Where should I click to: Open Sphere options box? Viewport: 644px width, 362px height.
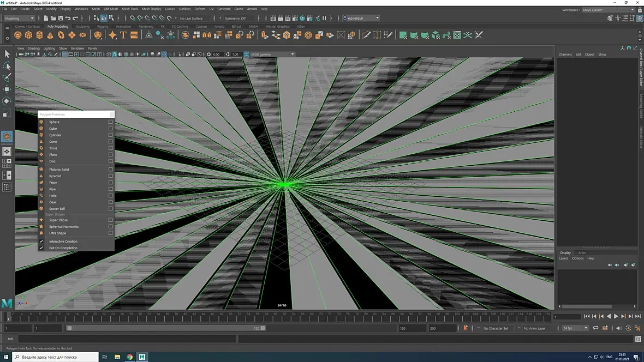click(x=110, y=122)
